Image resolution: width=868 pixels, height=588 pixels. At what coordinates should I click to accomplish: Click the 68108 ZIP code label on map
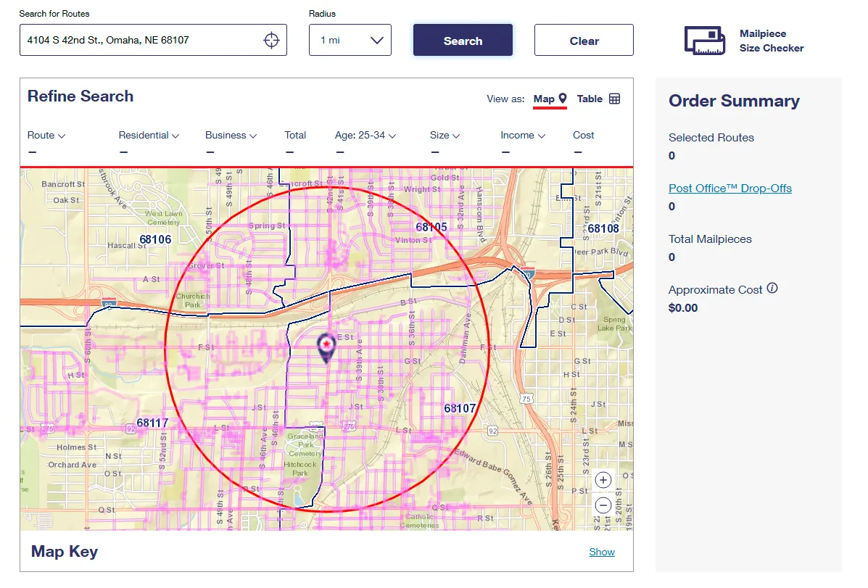(x=603, y=228)
